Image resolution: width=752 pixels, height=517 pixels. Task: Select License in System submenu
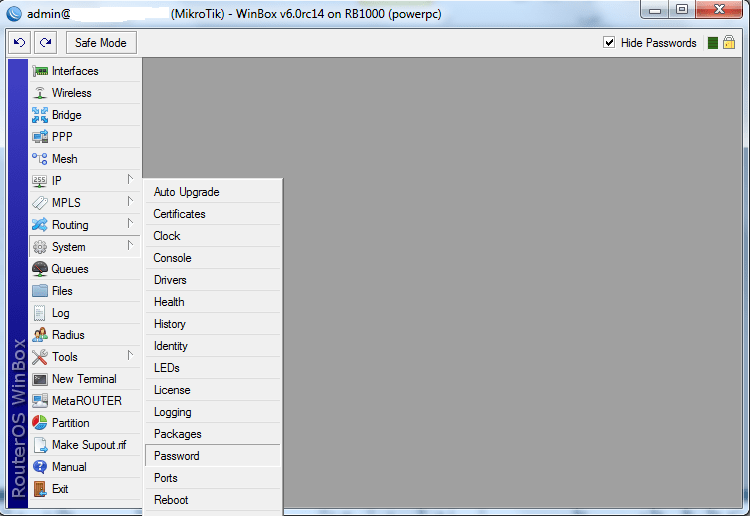pyautogui.click(x=213, y=390)
